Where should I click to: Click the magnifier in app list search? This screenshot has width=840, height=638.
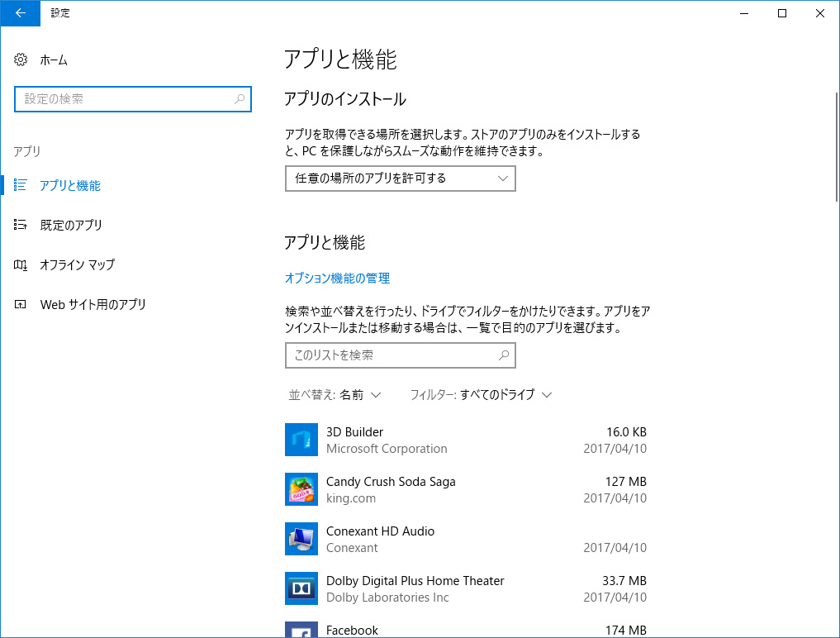pyautogui.click(x=504, y=355)
